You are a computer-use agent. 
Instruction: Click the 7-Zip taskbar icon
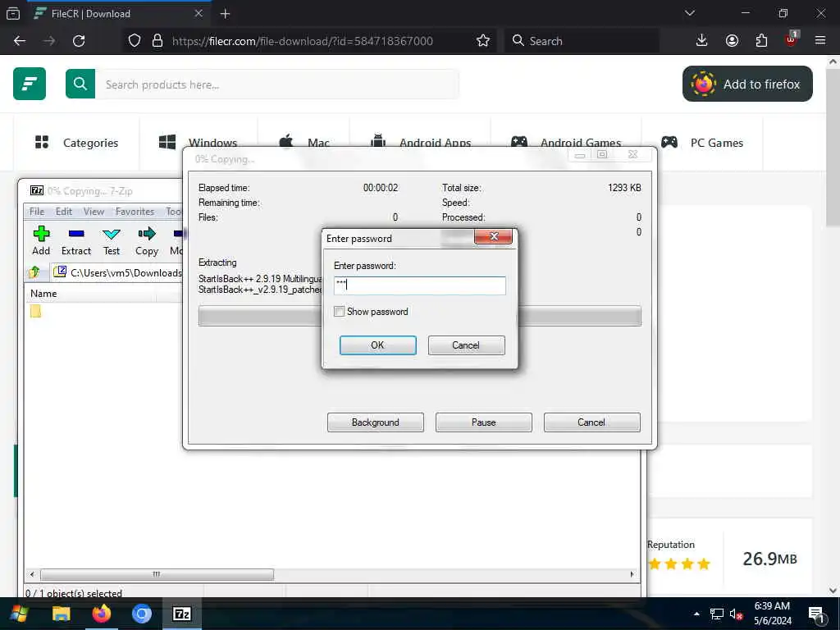tap(181, 614)
